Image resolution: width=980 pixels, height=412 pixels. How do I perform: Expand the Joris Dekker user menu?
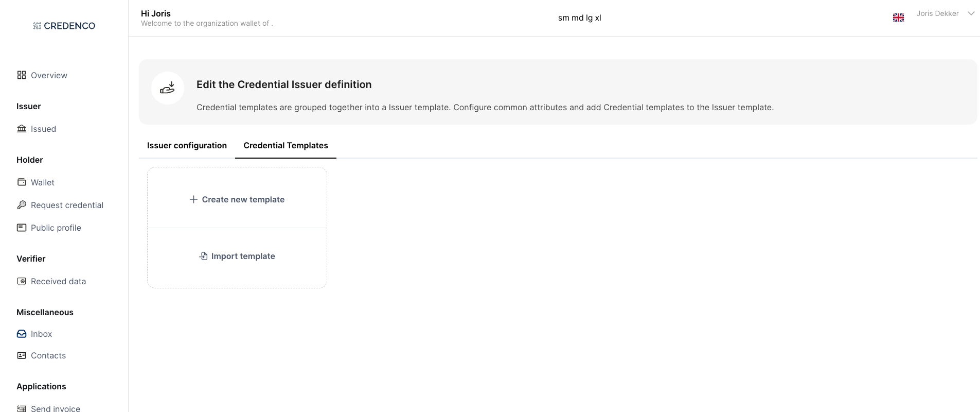[x=971, y=13]
